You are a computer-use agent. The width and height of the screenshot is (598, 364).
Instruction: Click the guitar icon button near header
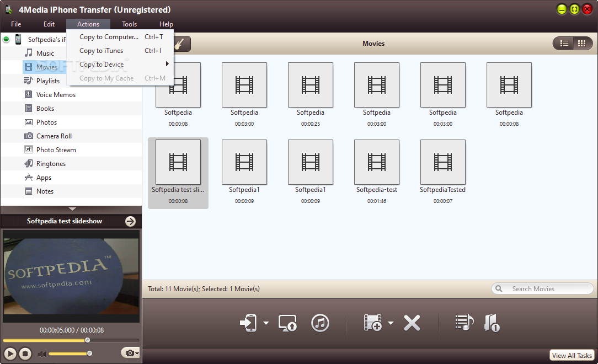pos(180,44)
